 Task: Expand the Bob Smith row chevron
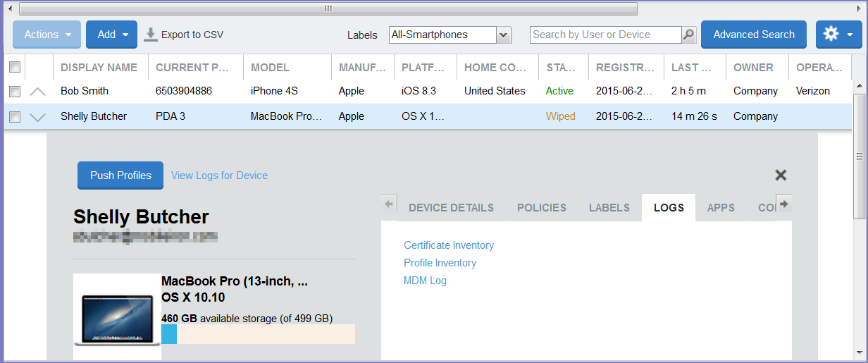(38, 92)
